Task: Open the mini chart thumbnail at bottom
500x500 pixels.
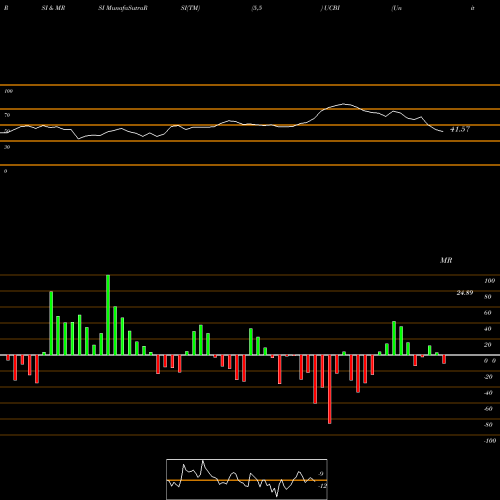Action: click(247, 479)
